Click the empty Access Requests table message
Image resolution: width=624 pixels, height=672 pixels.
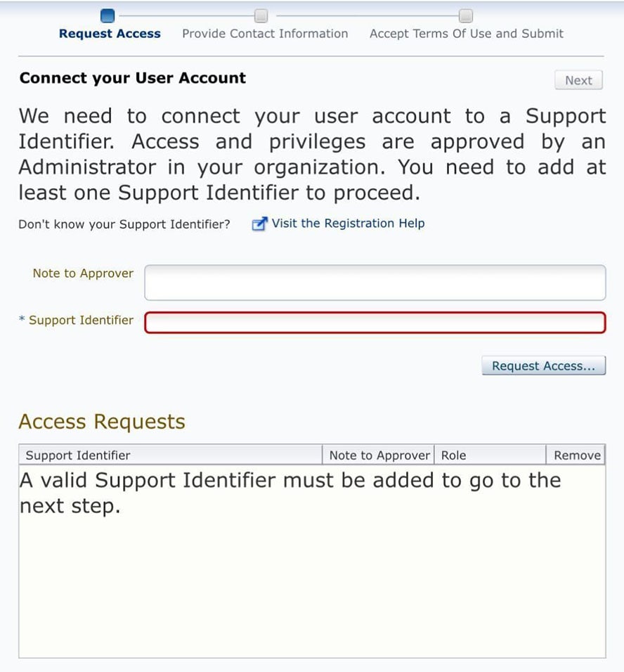pos(290,493)
